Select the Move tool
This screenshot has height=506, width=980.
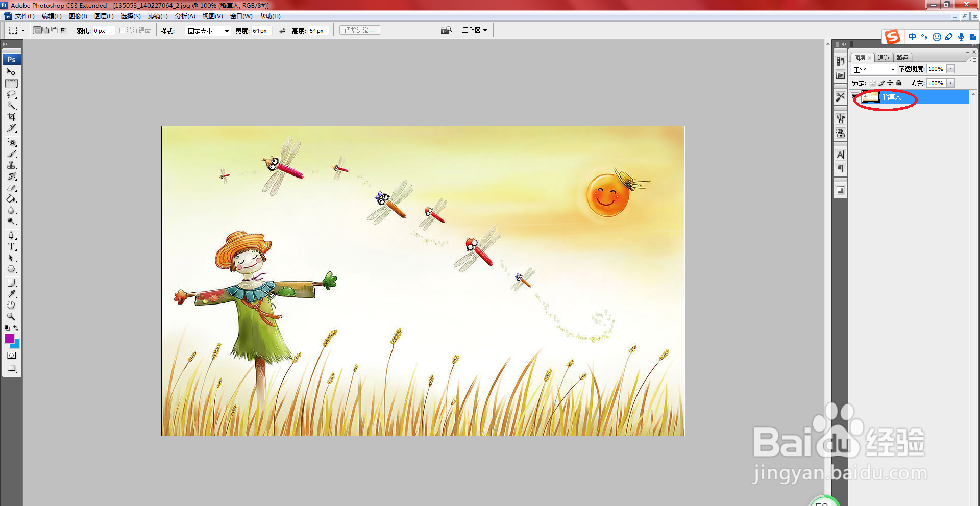click(x=11, y=72)
